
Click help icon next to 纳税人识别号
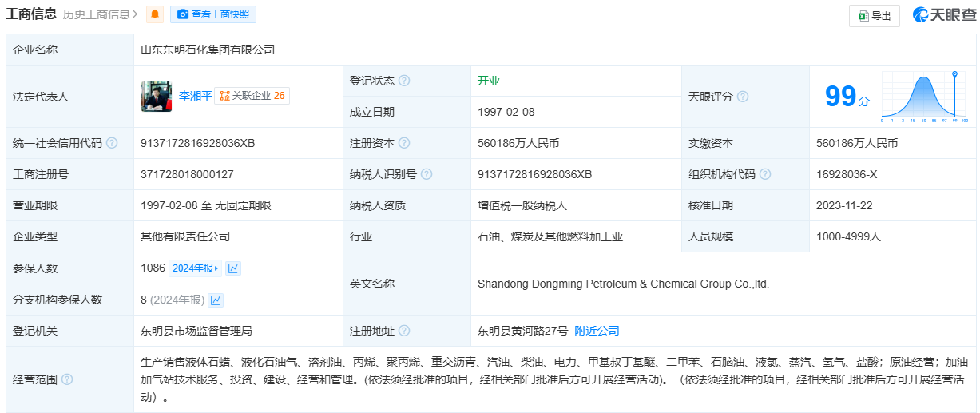(427, 174)
